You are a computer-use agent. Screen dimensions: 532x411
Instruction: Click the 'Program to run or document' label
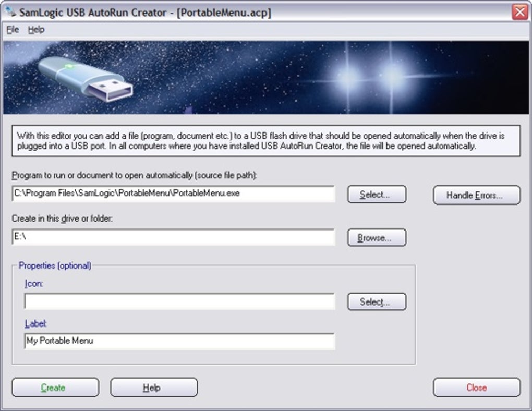pos(135,175)
